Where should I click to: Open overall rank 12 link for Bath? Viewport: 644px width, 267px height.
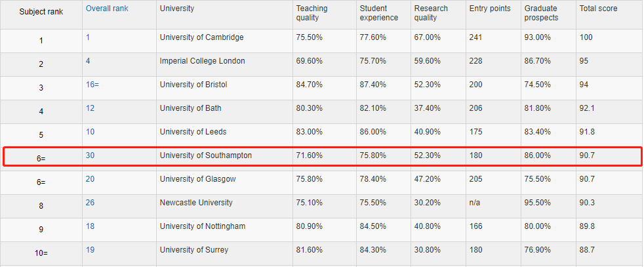coord(90,108)
